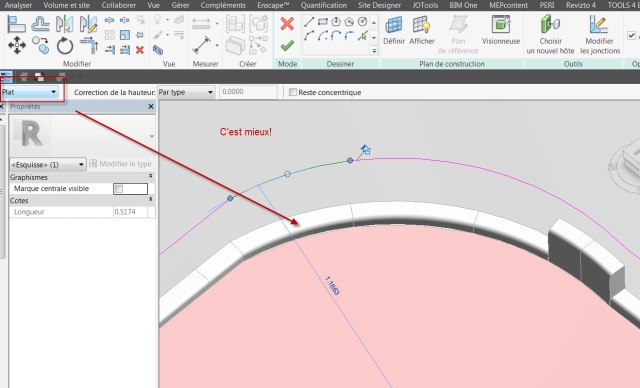Switch to the Gérer tab
This screenshot has height=388, width=640.
pos(180,5)
